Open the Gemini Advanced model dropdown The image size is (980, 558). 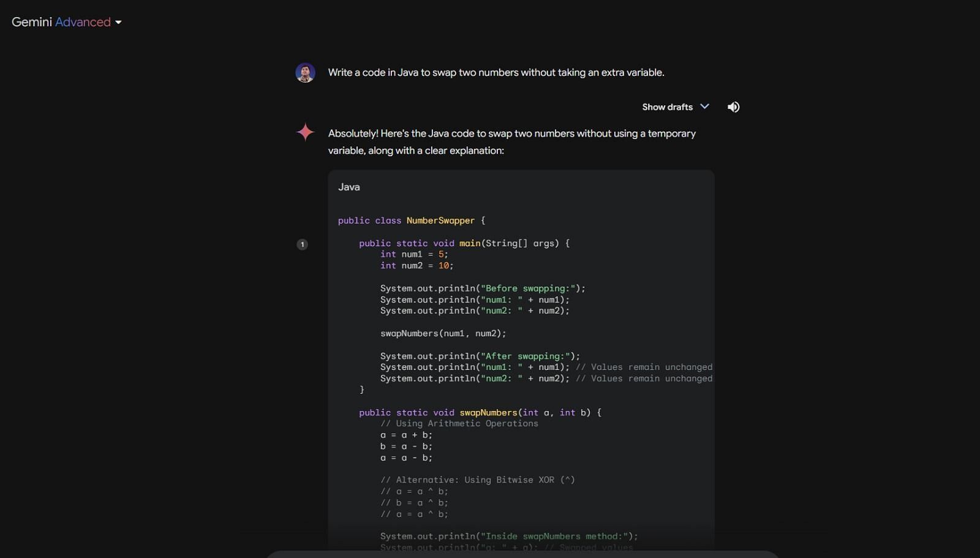(x=67, y=22)
